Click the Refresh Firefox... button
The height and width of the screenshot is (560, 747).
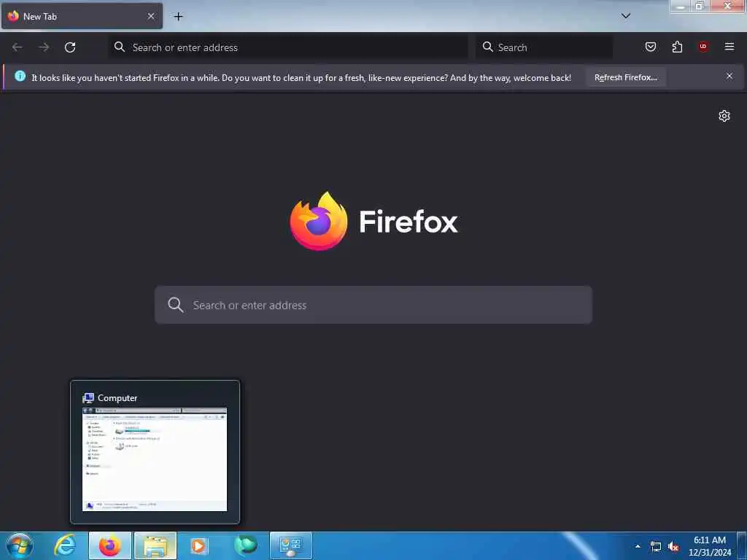point(625,77)
